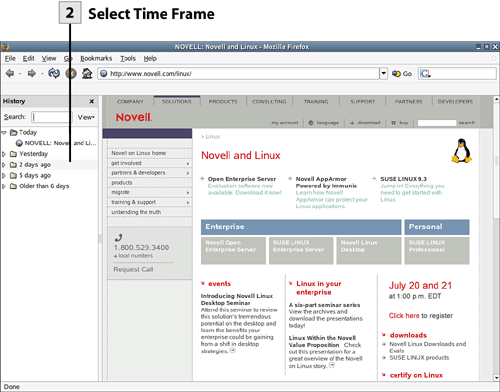This screenshot has height=392, width=500.
Task: Click the 5 days ago folder icon
Action: (x=13, y=175)
